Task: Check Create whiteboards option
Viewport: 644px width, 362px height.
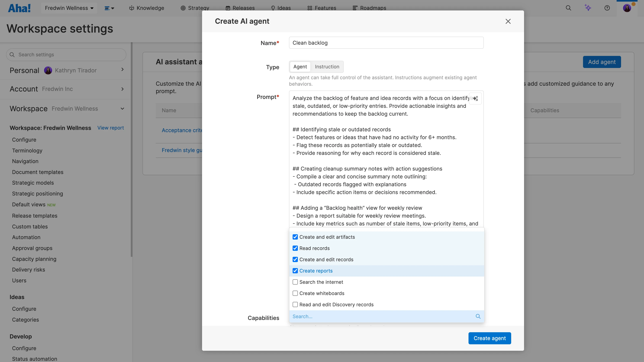Action: [295, 293]
